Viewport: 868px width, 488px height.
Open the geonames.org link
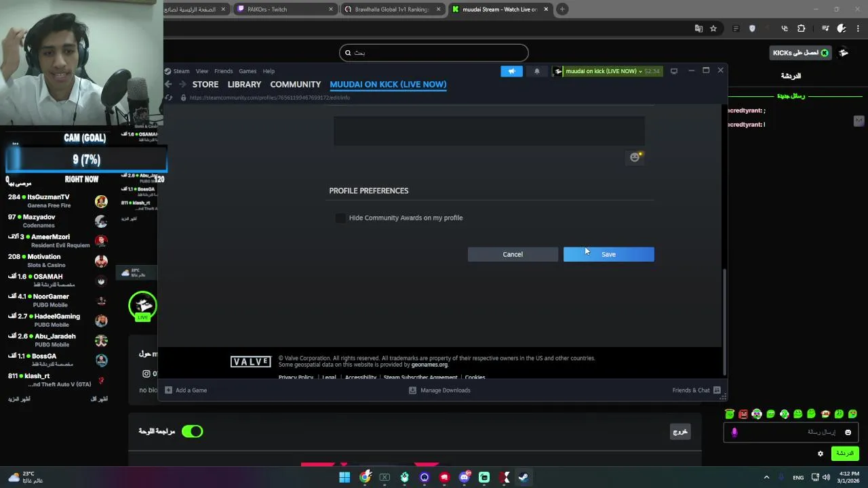pos(429,365)
